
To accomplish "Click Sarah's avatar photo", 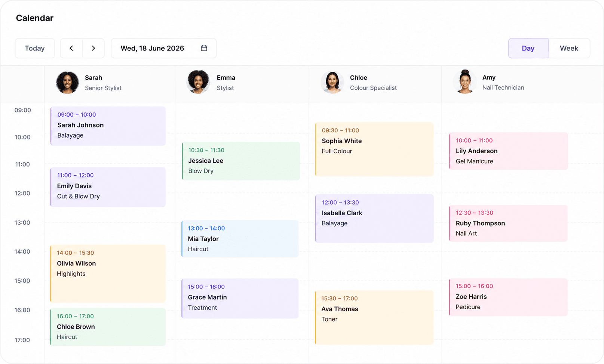I will click(67, 83).
